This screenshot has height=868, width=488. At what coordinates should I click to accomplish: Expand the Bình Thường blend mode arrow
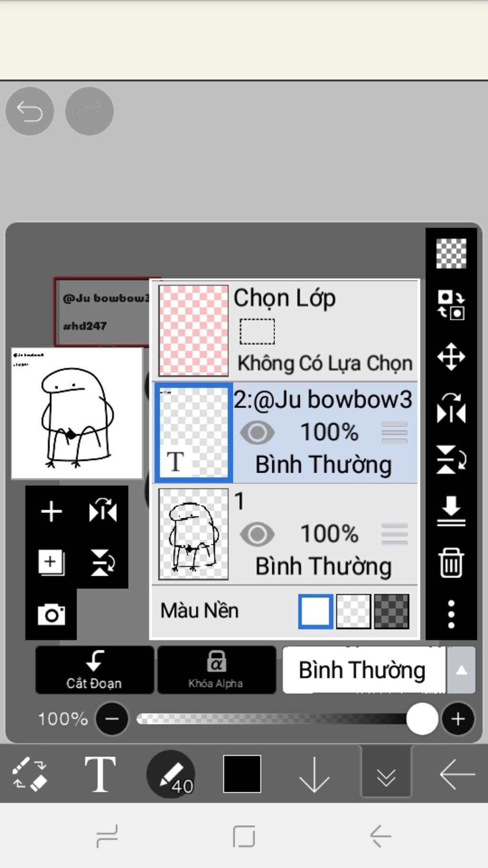tap(461, 670)
